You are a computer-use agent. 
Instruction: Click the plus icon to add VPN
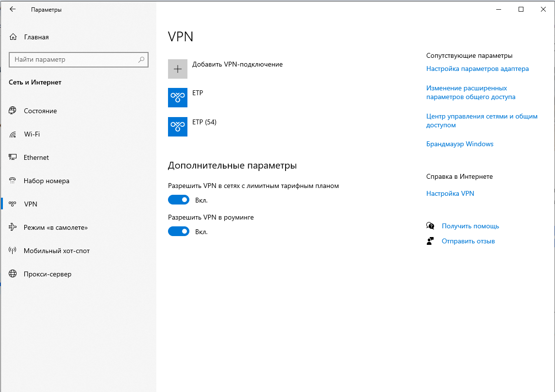[x=178, y=68]
